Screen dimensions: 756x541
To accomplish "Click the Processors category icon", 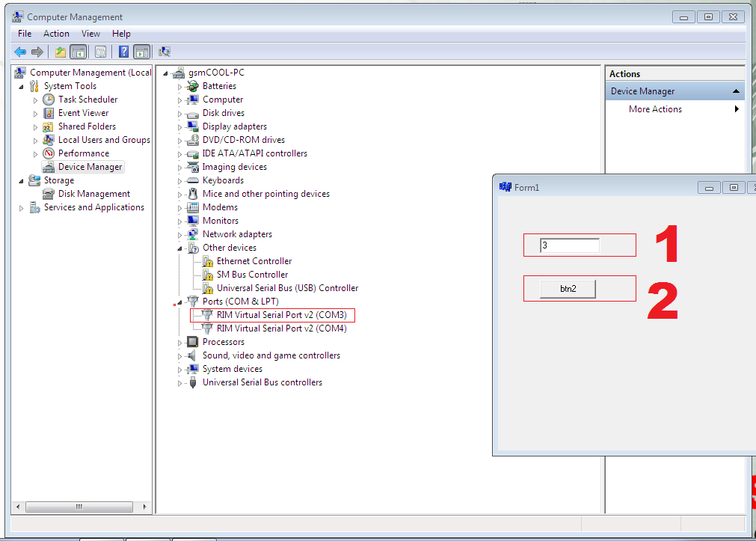I will pyautogui.click(x=192, y=342).
